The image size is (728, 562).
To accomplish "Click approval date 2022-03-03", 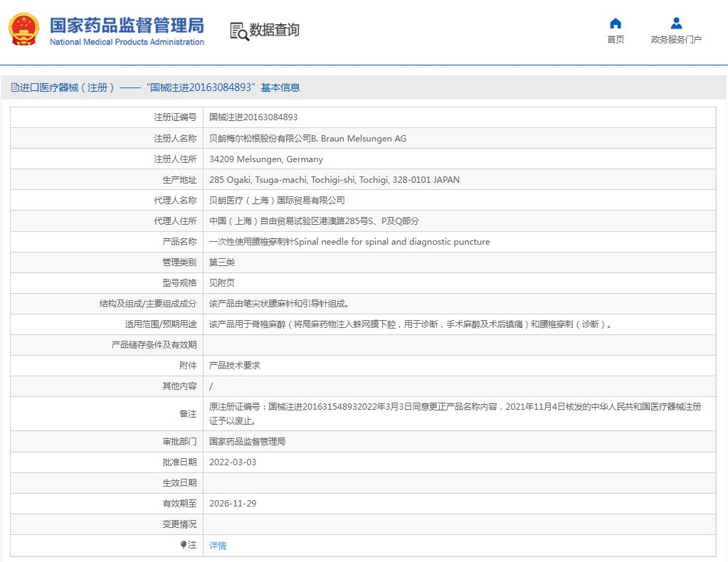I will click(x=233, y=462).
